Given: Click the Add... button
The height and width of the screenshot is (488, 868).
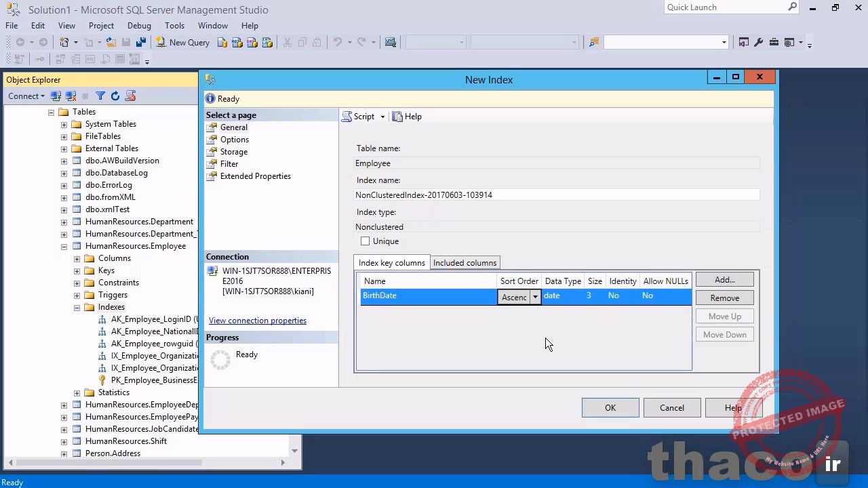Looking at the screenshot, I should (724, 280).
